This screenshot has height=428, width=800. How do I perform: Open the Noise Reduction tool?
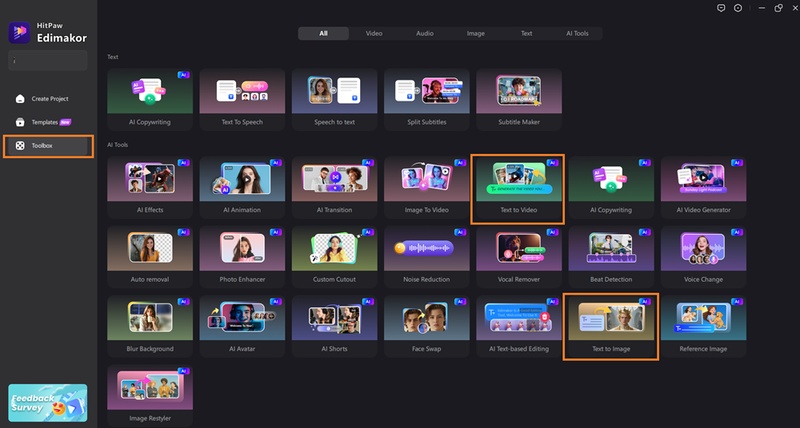tap(427, 257)
